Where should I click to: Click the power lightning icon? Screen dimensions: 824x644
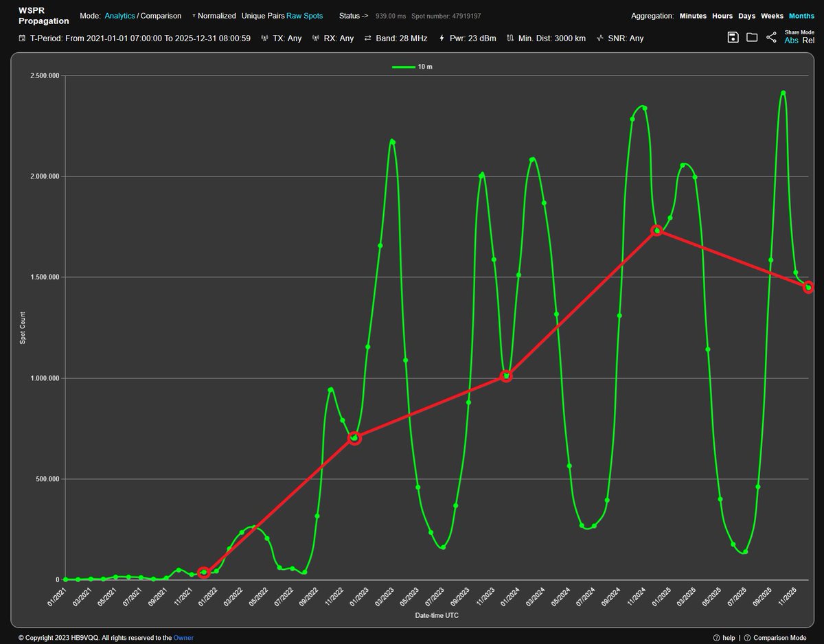[x=442, y=38]
